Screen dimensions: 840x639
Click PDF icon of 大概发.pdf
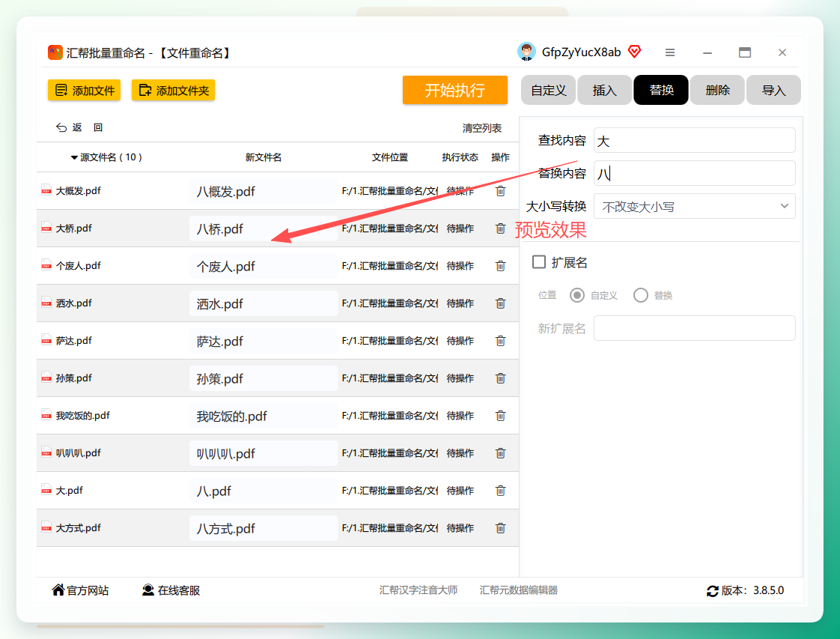click(46, 190)
